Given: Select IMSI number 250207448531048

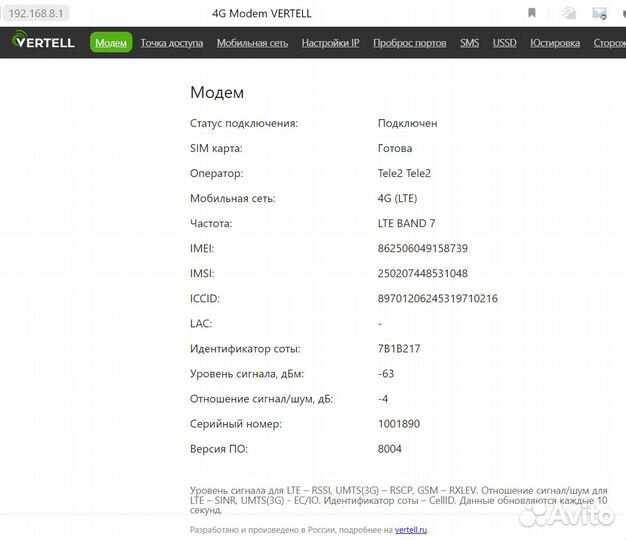Looking at the screenshot, I should 423,273.
